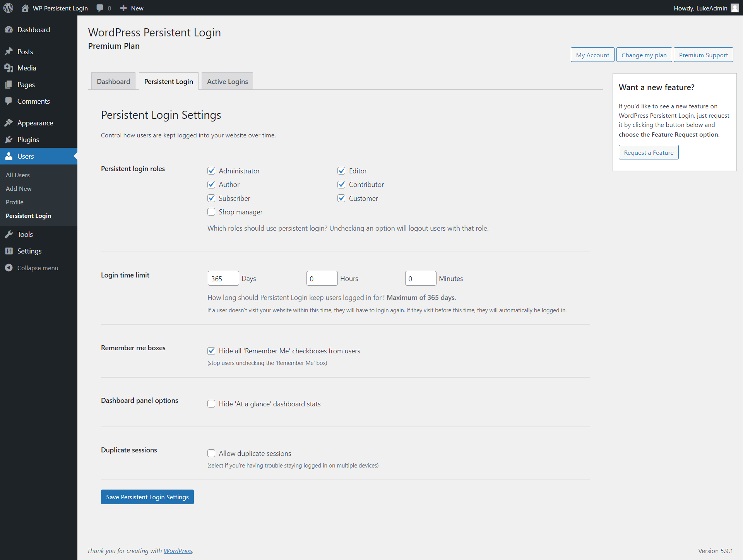Uncheck the Contributor role checkbox
Screen dimensions: 743x560
(x=341, y=185)
